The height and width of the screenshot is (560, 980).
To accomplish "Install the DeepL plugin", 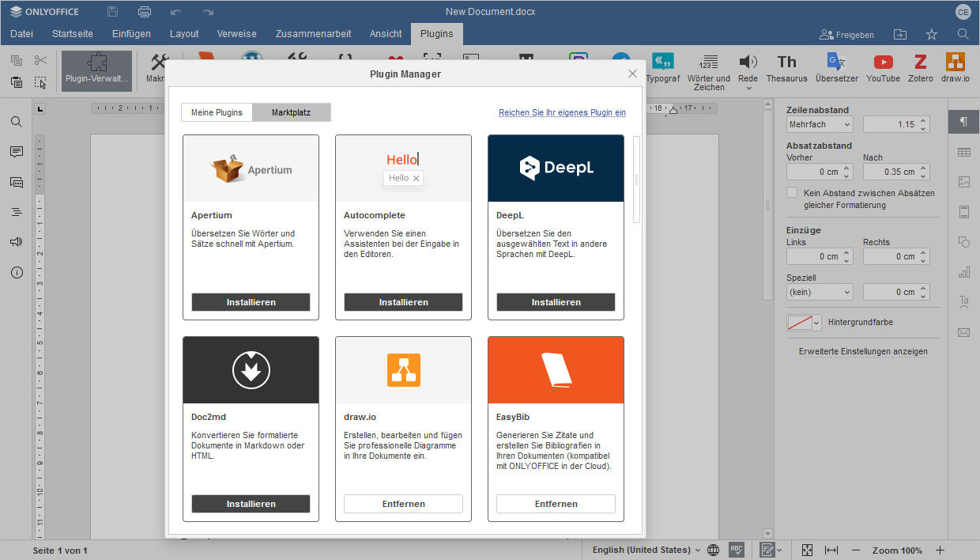I will [556, 302].
